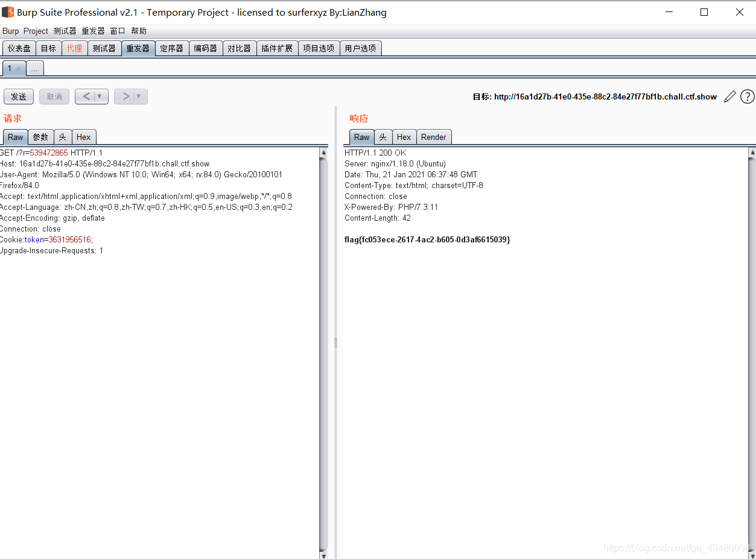The height and width of the screenshot is (559, 756).
Task: Select the response Raw tab
Action: click(x=362, y=137)
